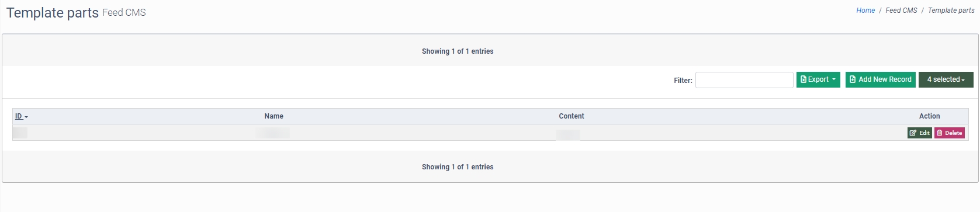This screenshot has height=212, width=980.
Task: Toggle the ID column sort caret
Action: [26, 117]
